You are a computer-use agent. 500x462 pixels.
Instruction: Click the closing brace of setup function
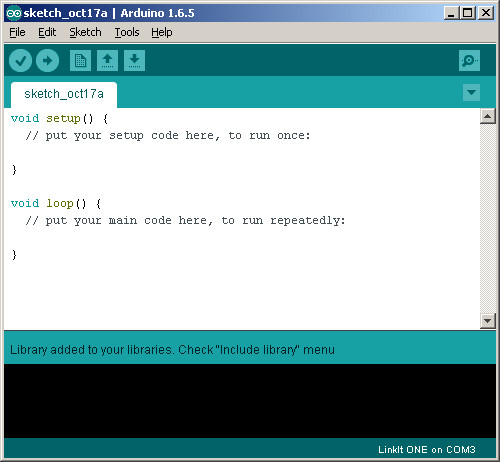[14, 170]
